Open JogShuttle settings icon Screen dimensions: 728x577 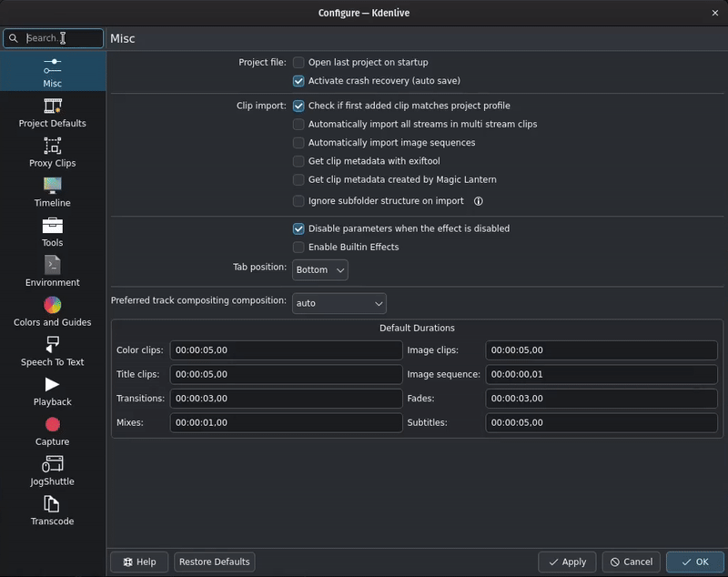[x=53, y=464]
